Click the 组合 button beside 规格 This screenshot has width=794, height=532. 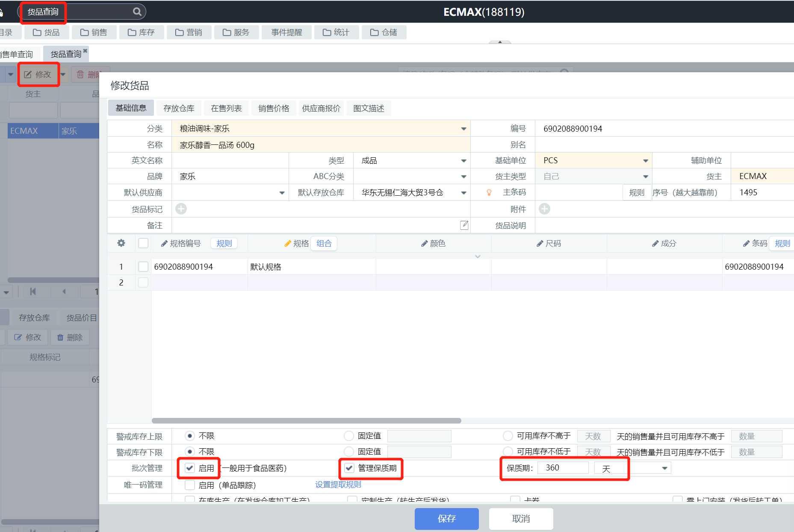[x=324, y=244]
